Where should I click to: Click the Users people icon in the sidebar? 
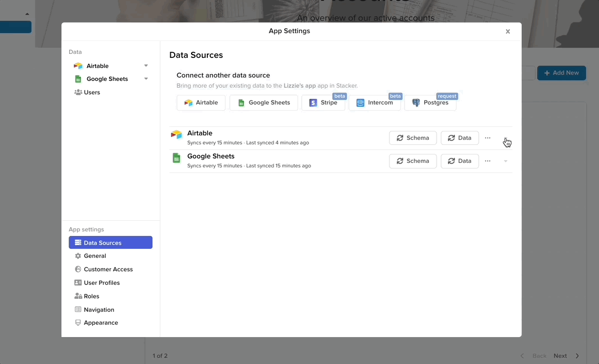[78, 92]
